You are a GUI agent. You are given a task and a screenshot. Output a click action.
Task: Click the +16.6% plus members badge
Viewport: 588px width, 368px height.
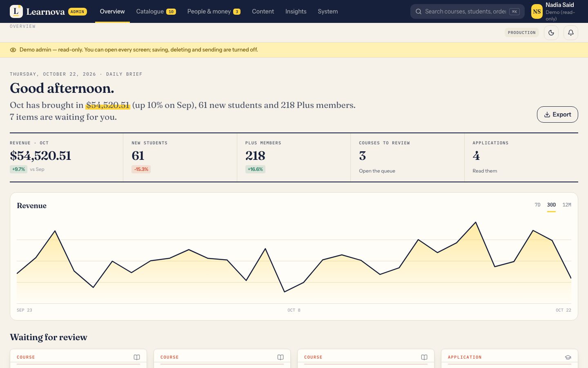tap(255, 169)
